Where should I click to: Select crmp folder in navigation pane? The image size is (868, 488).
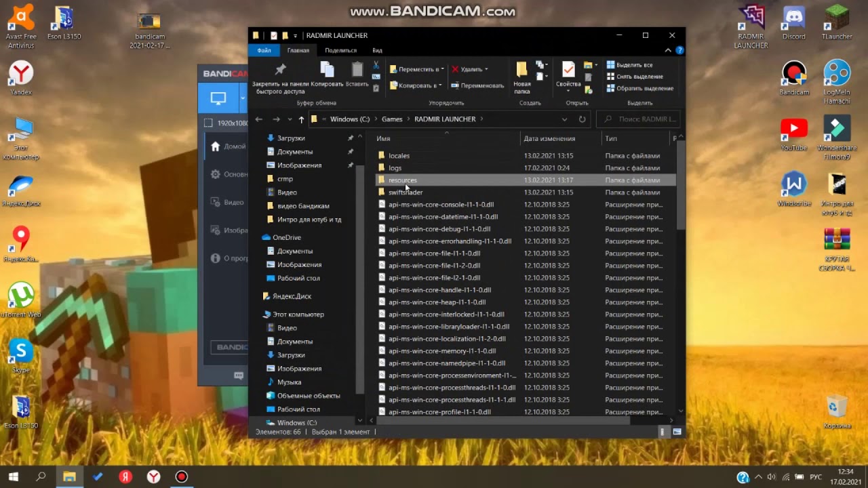point(285,179)
